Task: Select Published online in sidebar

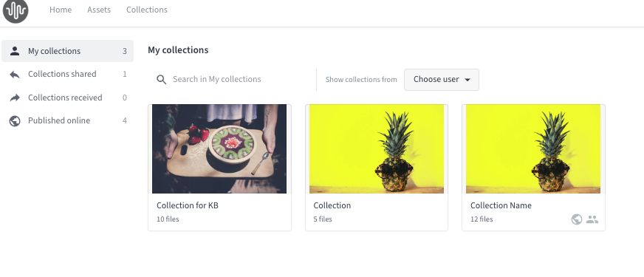Action: 67,121
